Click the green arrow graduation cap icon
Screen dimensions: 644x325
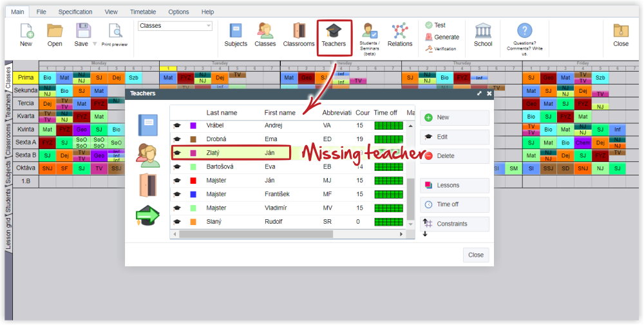coord(147,216)
